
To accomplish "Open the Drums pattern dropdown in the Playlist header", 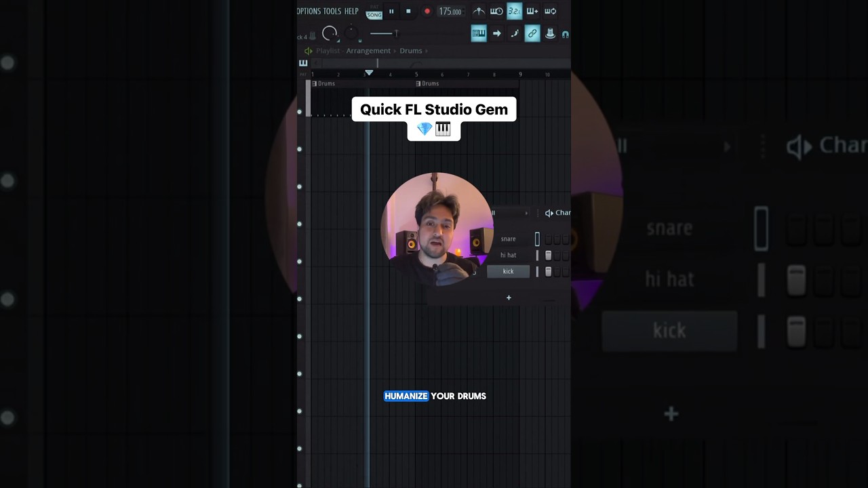I will pos(410,51).
